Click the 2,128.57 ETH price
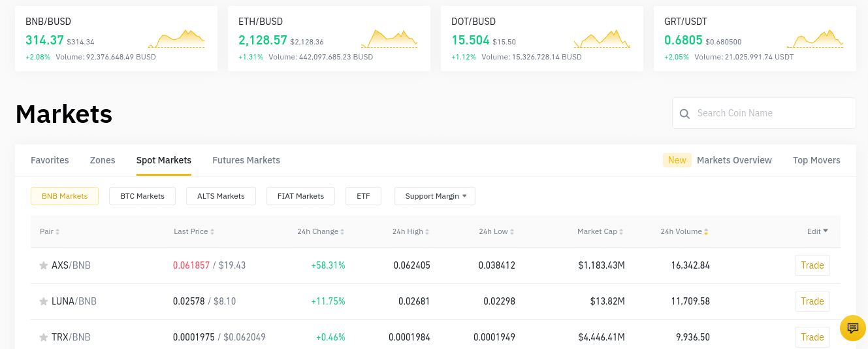Image resolution: width=868 pixels, height=349 pixels. [x=263, y=40]
